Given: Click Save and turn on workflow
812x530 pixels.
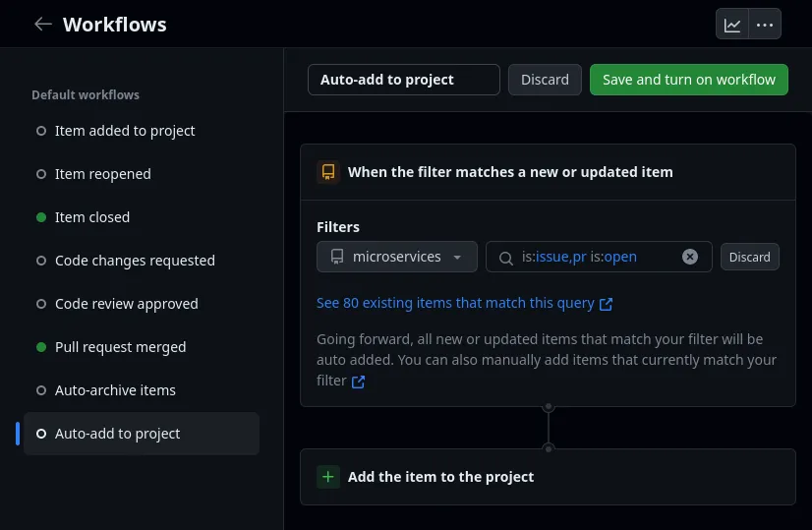Looking at the screenshot, I should [688, 80].
